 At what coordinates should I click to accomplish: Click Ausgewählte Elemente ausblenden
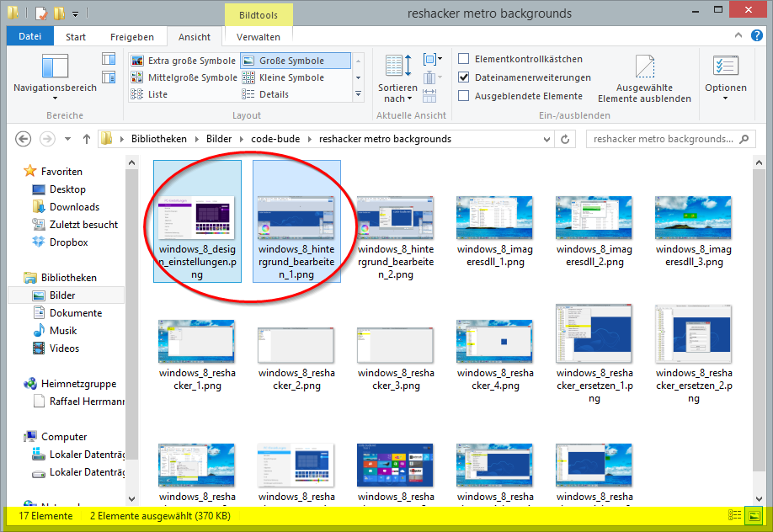pyautogui.click(x=644, y=78)
